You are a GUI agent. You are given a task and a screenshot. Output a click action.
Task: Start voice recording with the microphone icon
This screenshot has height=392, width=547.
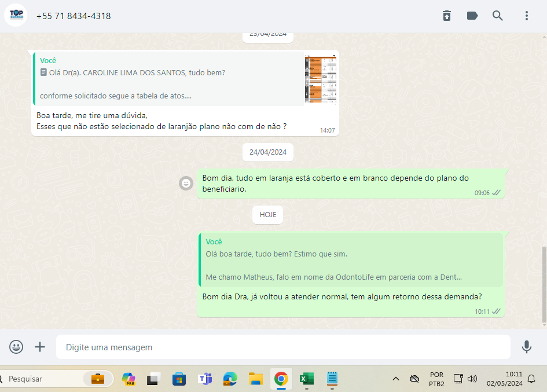[x=527, y=347]
